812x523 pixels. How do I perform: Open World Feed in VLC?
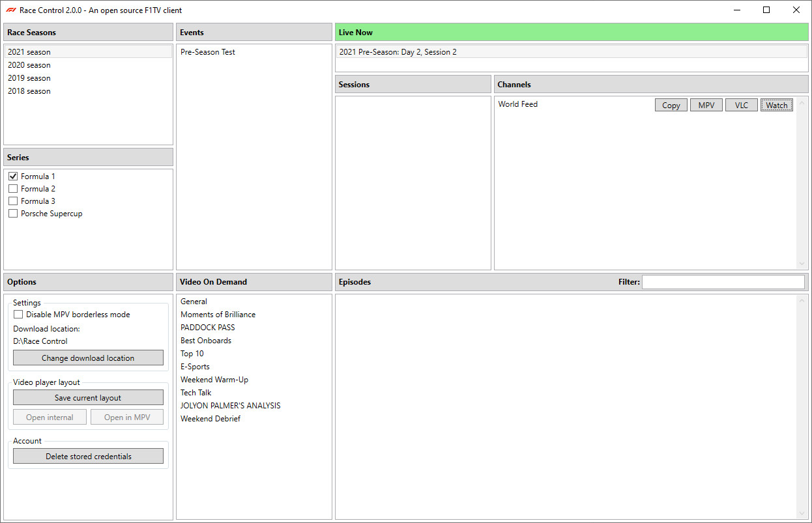[742, 106]
